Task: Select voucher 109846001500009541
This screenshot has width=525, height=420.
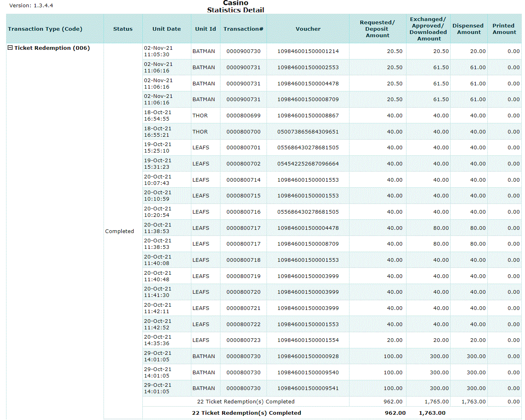Action: tap(308, 388)
